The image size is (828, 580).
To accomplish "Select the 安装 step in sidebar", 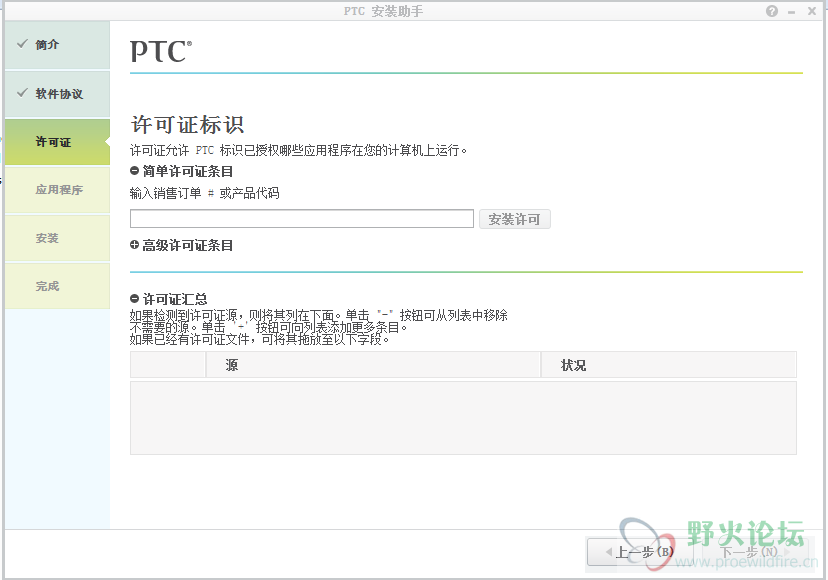I will point(58,238).
